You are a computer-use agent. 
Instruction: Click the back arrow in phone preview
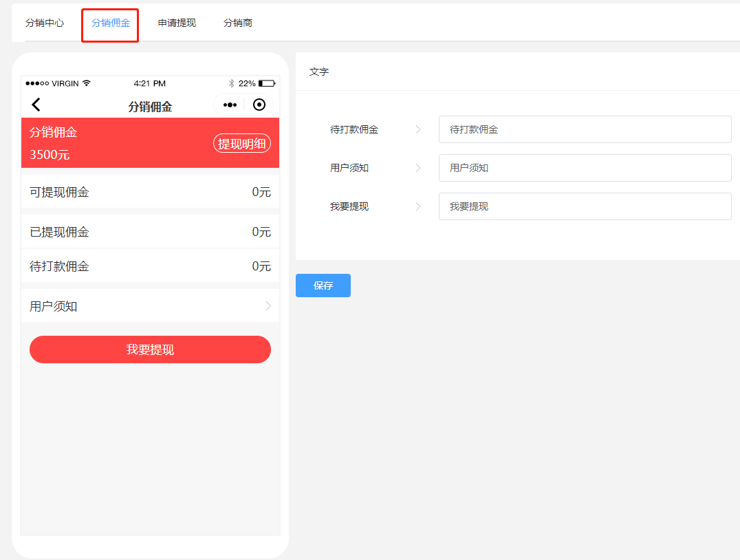[36, 105]
